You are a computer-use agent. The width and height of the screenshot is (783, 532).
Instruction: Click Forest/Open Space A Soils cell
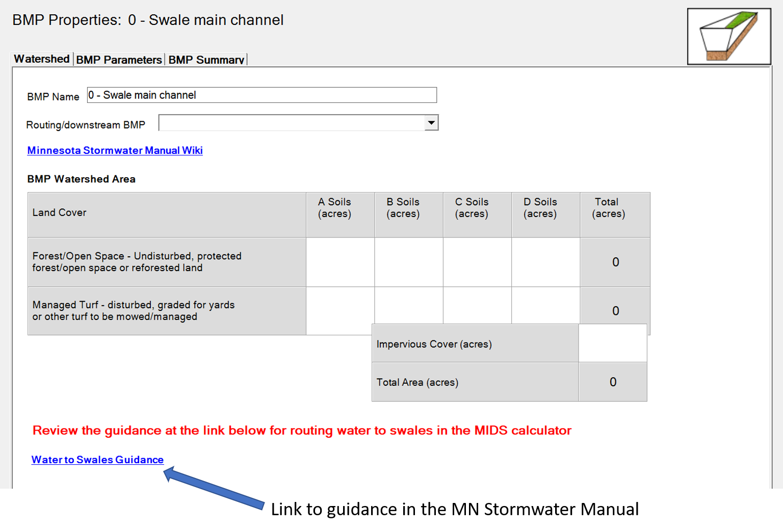click(x=340, y=262)
